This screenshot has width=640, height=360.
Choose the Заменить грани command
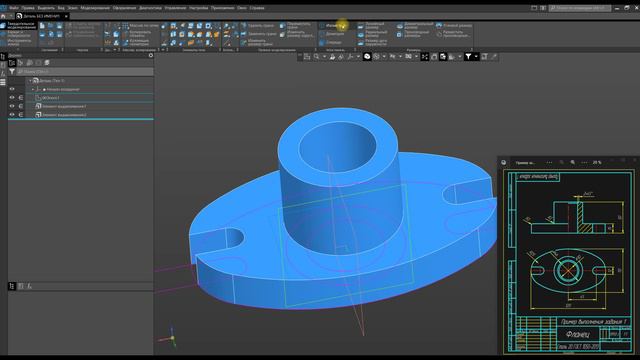click(x=258, y=34)
